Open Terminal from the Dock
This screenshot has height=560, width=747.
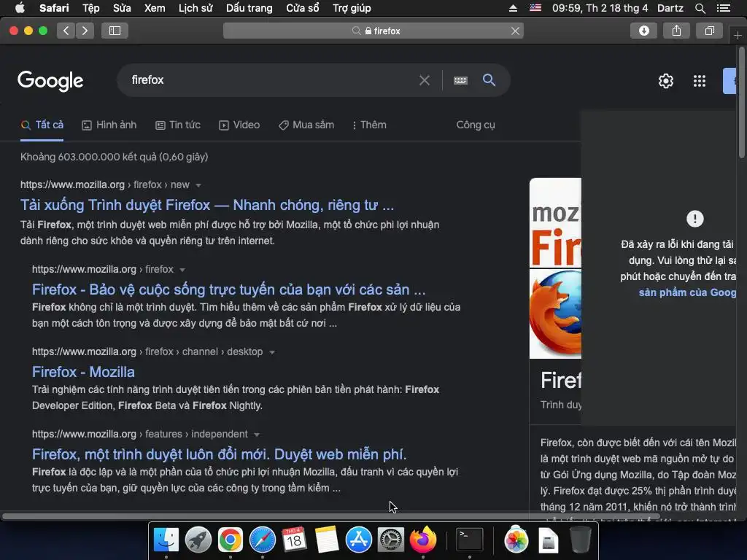click(x=469, y=540)
